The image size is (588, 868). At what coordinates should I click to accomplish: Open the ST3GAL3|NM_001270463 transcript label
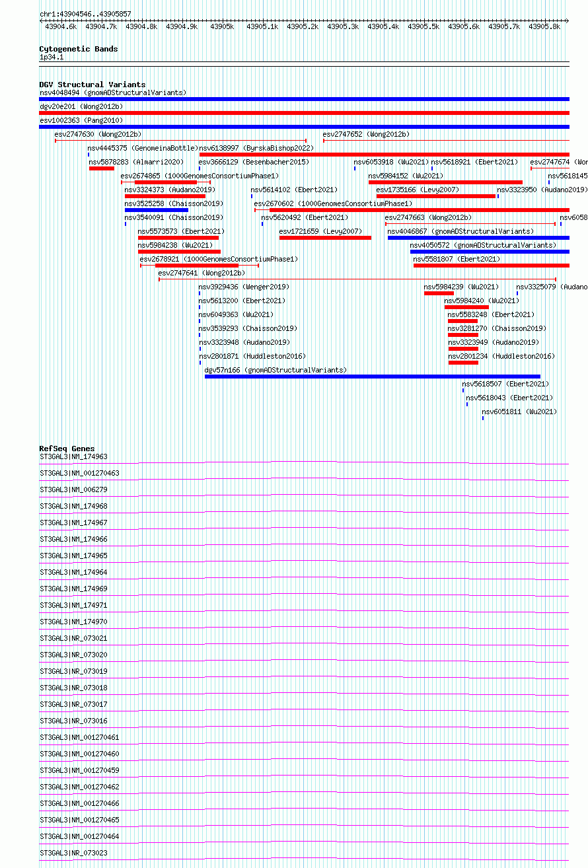tap(80, 473)
